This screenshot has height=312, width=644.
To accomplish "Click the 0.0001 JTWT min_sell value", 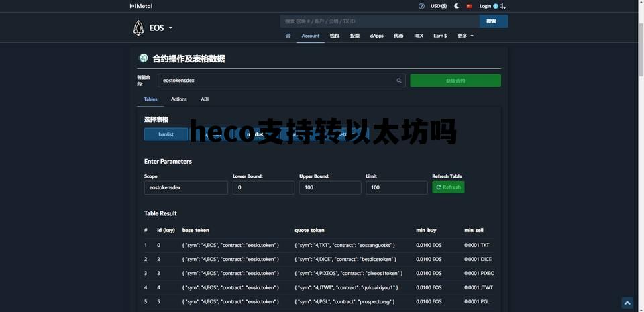I will pos(479,287).
